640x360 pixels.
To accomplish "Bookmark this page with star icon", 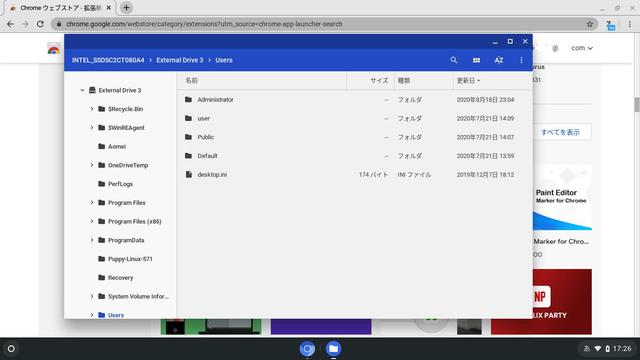I will 590,24.
